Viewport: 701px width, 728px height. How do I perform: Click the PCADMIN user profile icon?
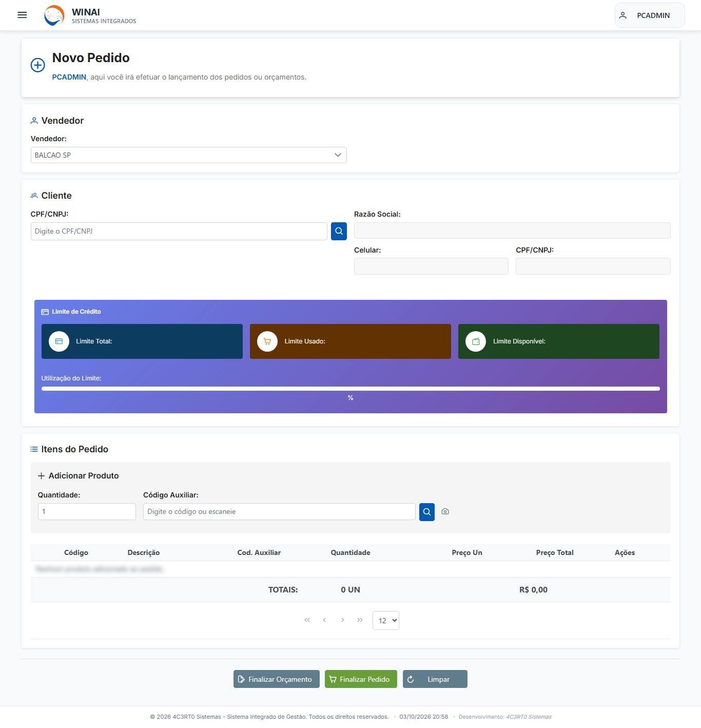click(x=623, y=15)
